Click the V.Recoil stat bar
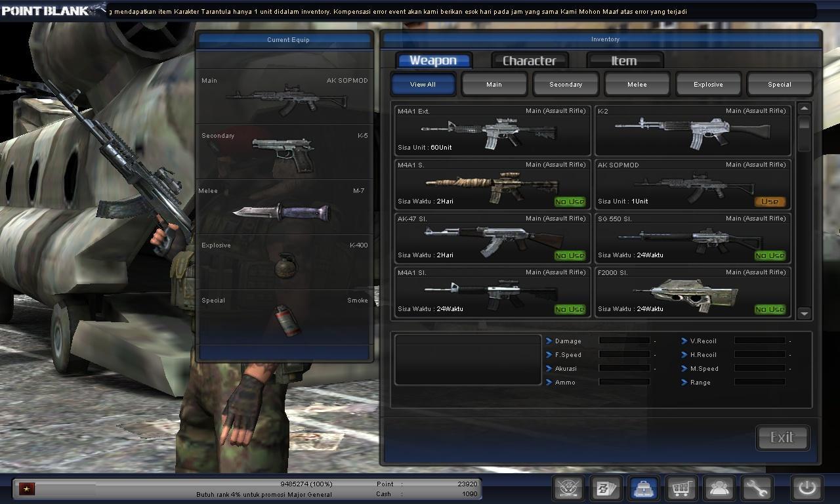Image resolution: width=840 pixels, height=504 pixels. (760, 341)
